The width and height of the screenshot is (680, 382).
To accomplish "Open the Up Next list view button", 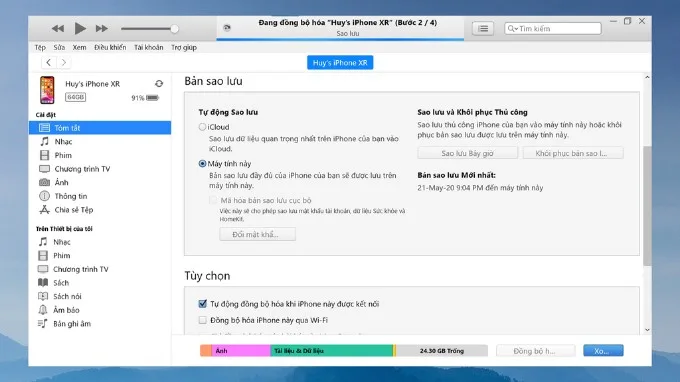I will tap(483, 29).
